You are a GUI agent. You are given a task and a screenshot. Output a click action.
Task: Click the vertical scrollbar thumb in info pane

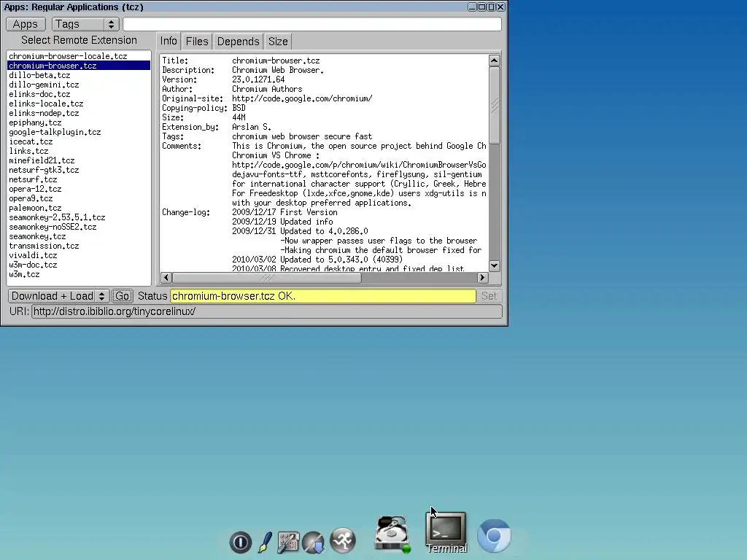click(x=495, y=105)
